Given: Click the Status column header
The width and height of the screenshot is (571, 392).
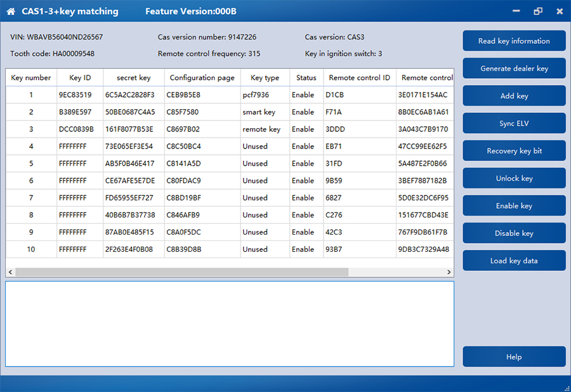Looking at the screenshot, I should coord(306,78).
